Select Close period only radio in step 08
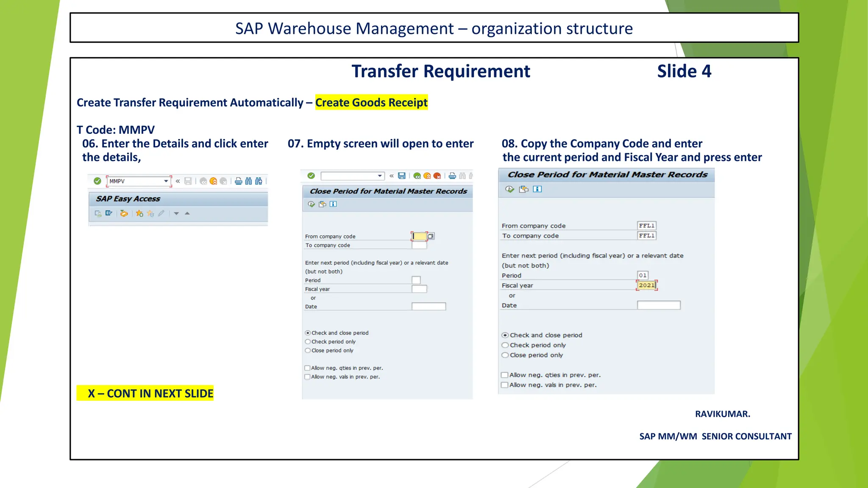The height and width of the screenshot is (488, 868). coord(505,355)
